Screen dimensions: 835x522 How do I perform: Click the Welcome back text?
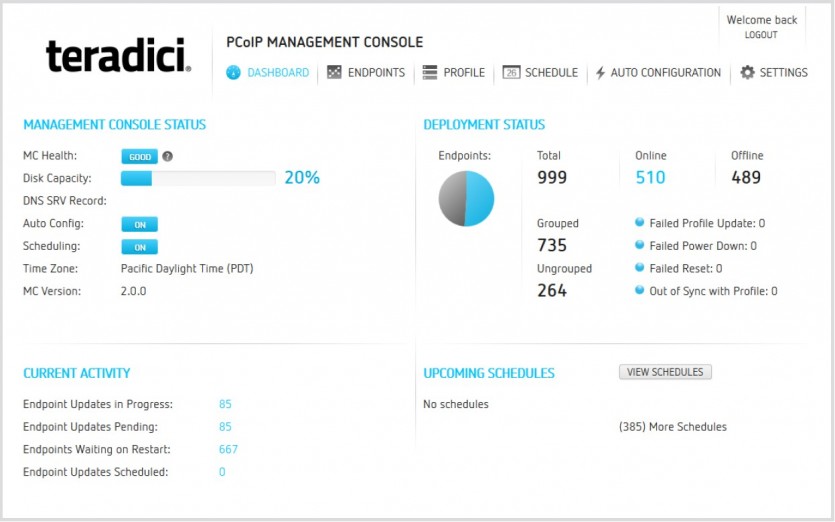point(762,20)
